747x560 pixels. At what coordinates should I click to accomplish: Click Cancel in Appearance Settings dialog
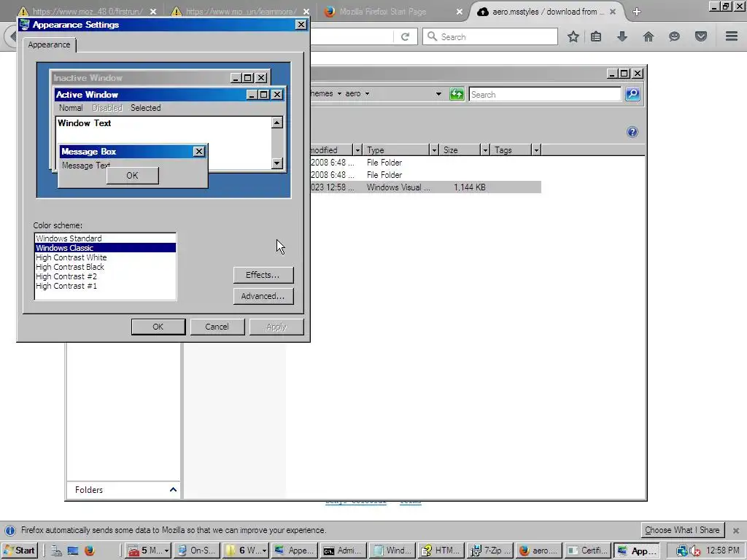217,327
